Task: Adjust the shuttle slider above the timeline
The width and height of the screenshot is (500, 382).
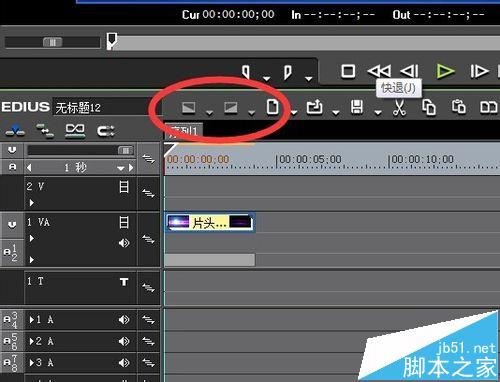Action: [x=53, y=42]
